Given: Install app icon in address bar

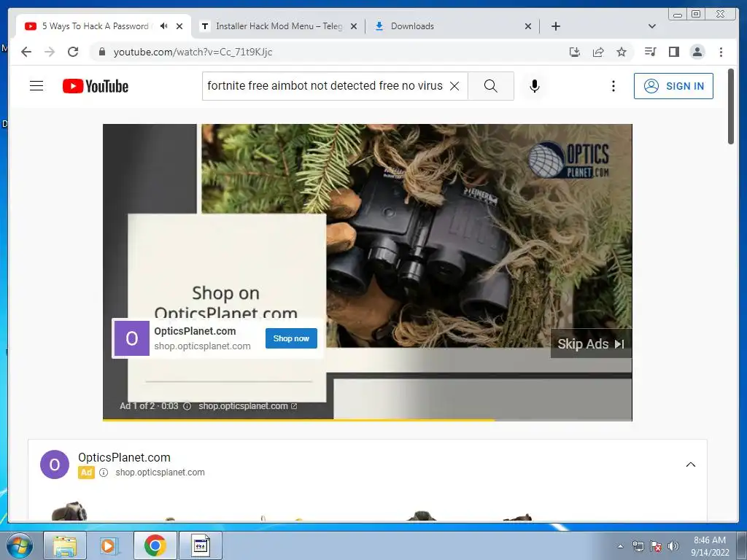Looking at the screenshot, I should point(575,52).
